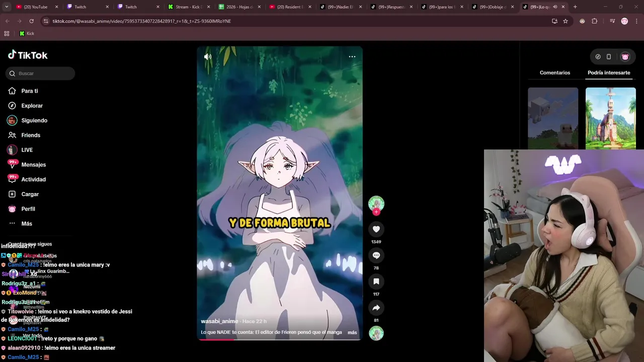Open the Explorar page
644x362 pixels.
(32, 106)
